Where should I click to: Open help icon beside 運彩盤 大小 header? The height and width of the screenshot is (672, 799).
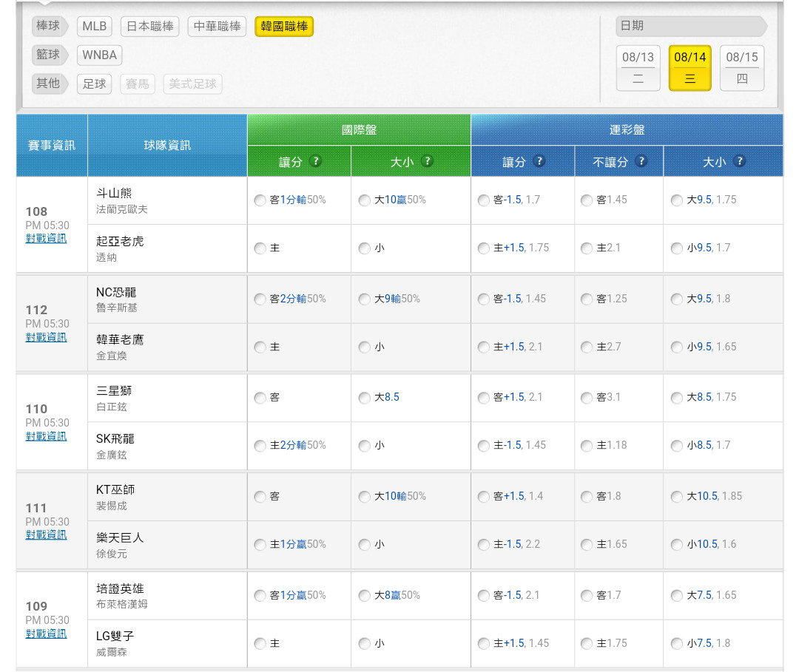739,161
